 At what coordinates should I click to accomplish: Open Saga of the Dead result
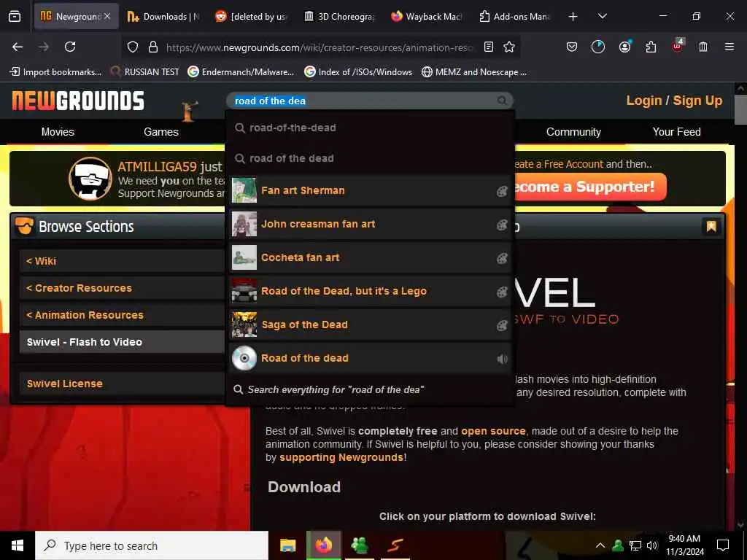pyautogui.click(x=370, y=324)
